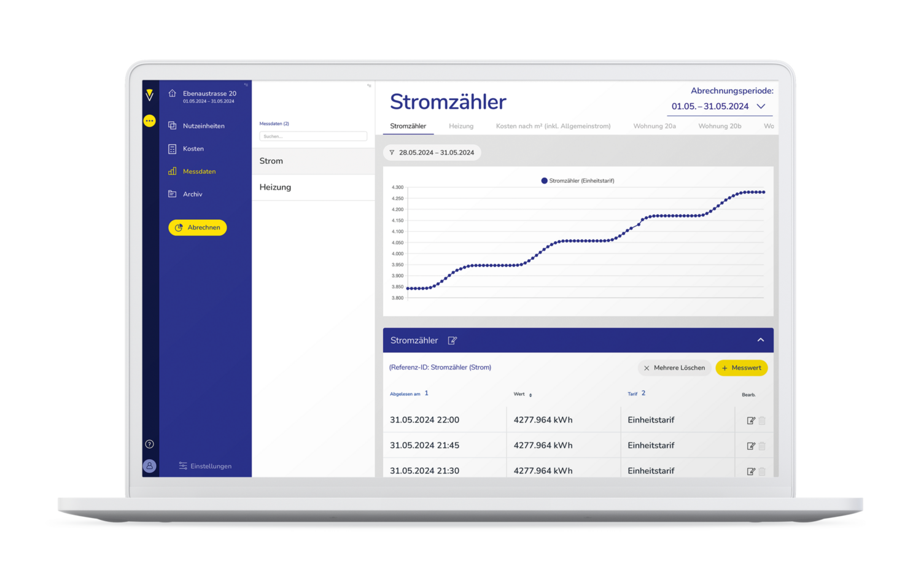921x588 pixels.
Task: Click the logo icon at top-left
Action: (x=149, y=95)
